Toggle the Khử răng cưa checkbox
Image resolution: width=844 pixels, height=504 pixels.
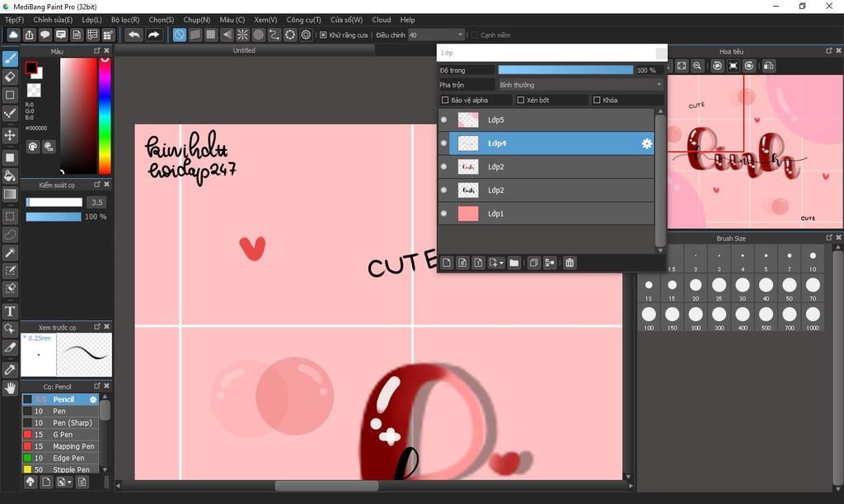click(323, 35)
